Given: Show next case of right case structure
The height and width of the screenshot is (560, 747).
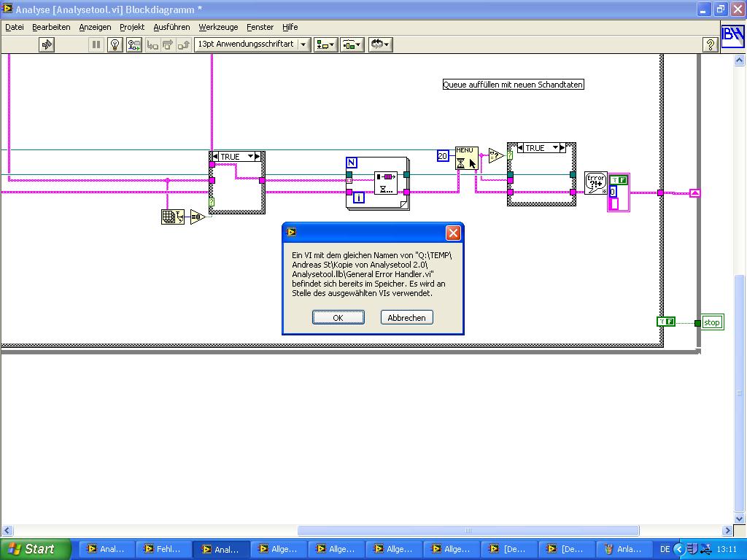Looking at the screenshot, I should (x=562, y=148).
